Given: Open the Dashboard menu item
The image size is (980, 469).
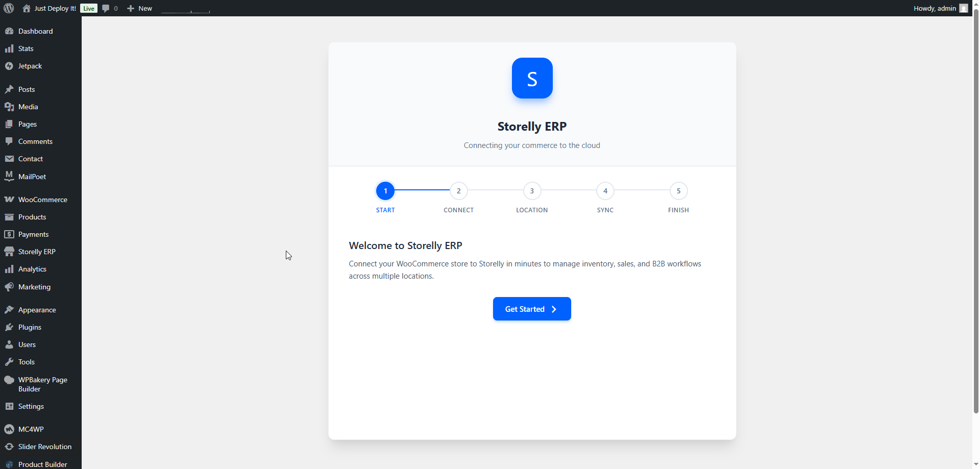Looking at the screenshot, I should (41, 31).
